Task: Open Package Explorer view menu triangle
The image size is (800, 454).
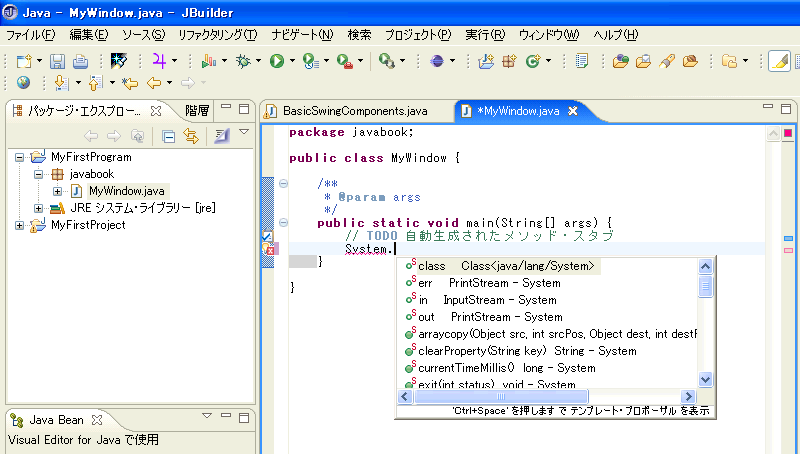Action: (x=244, y=133)
